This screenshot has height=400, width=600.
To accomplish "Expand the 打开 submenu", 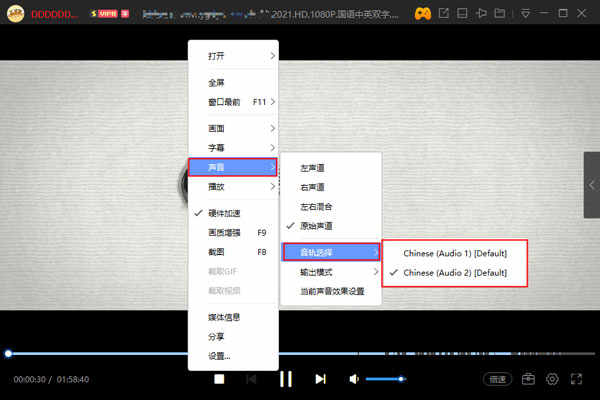I will [233, 56].
